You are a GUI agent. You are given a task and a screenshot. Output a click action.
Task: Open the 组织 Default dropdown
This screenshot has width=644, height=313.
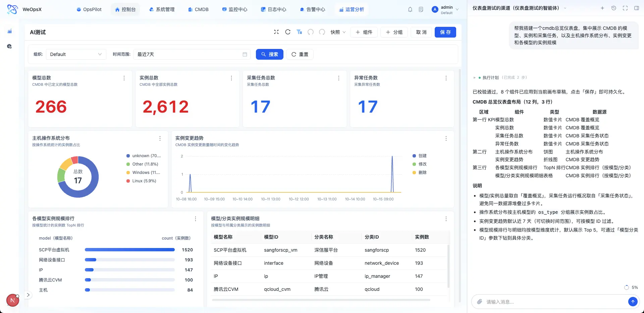click(x=76, y=54)
